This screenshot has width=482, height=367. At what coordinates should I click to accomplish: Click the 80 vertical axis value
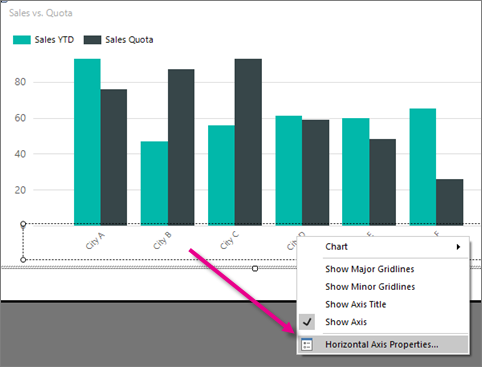click(20, 82)
